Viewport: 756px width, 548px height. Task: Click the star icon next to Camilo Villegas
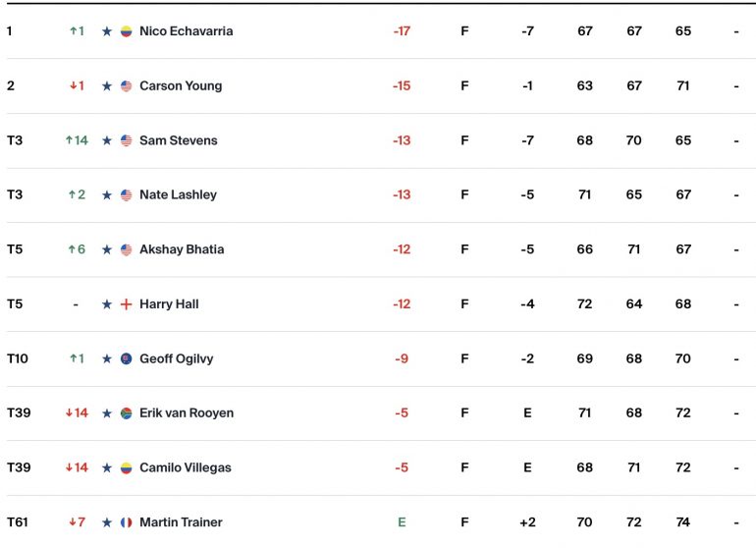pos(107,467)
